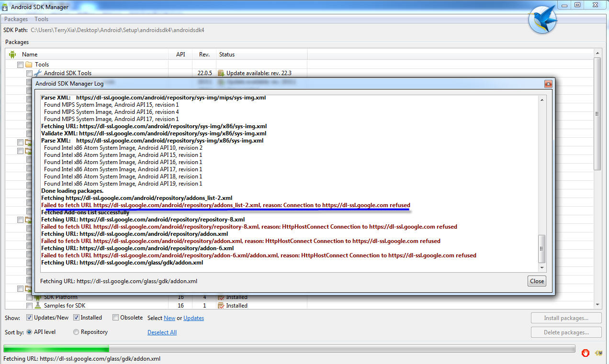Click the Deselect All link
The image size is (609, 364).
(162, 332)
